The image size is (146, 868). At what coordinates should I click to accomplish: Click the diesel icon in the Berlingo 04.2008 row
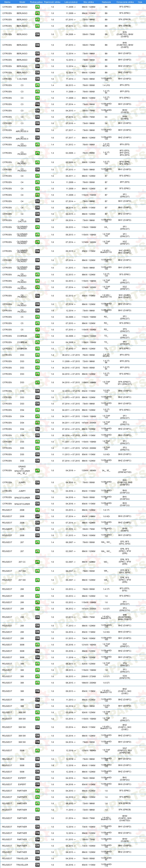37,34
